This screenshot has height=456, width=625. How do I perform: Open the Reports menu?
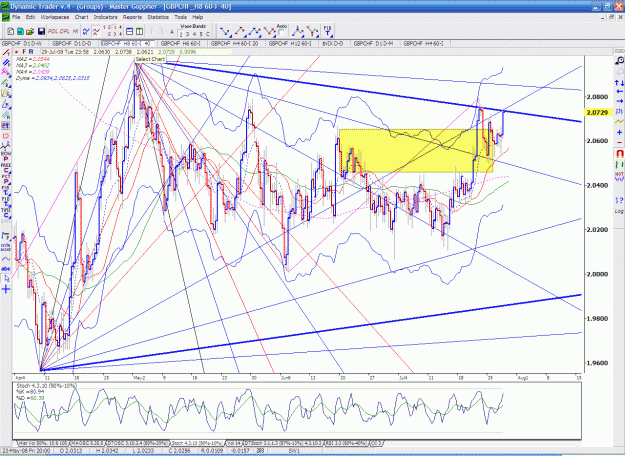click(x=132, y=17)
